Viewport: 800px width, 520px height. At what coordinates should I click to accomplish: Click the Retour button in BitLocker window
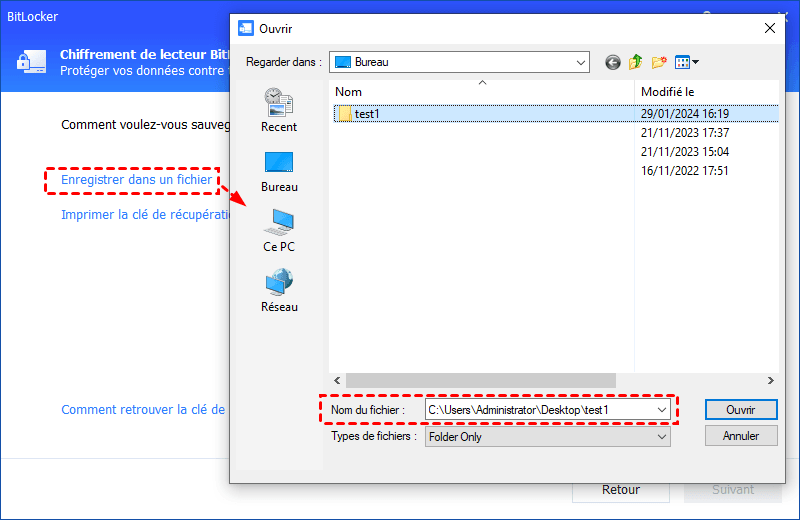click(620, 490)
